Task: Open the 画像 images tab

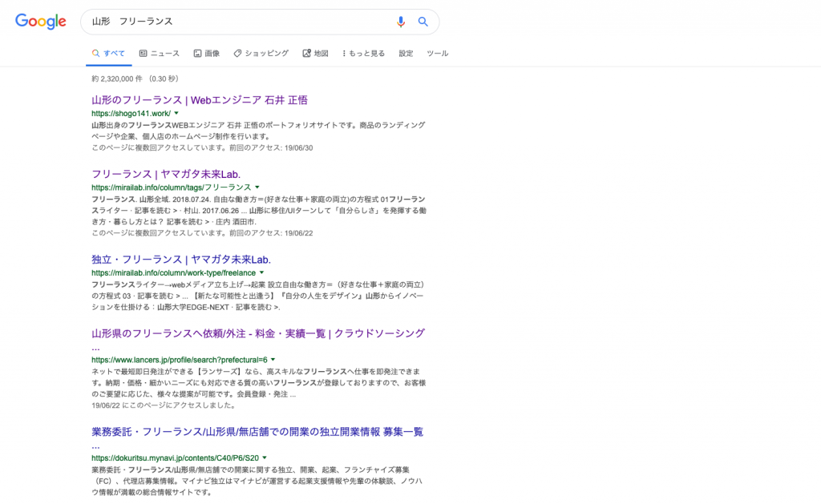Action: click(207, 54)
